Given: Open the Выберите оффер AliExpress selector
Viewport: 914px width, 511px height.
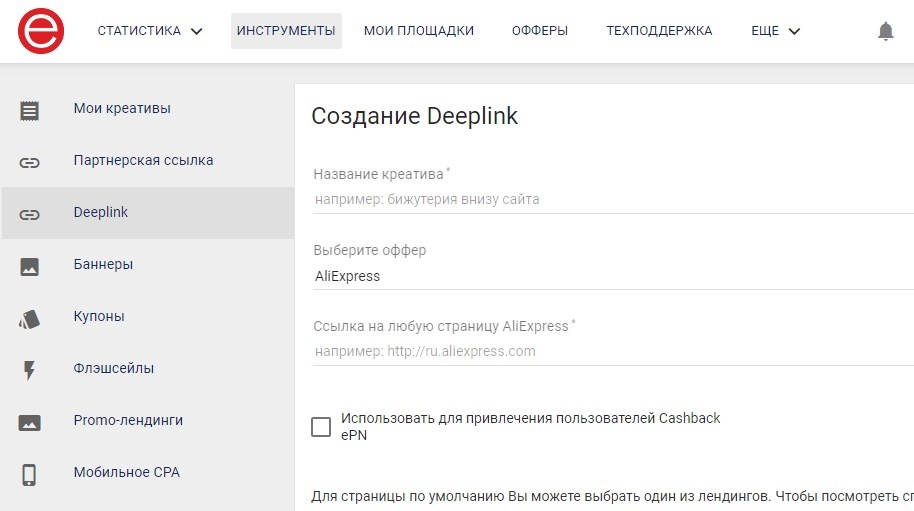Looking at the screenshot, I should coord(613,276).
